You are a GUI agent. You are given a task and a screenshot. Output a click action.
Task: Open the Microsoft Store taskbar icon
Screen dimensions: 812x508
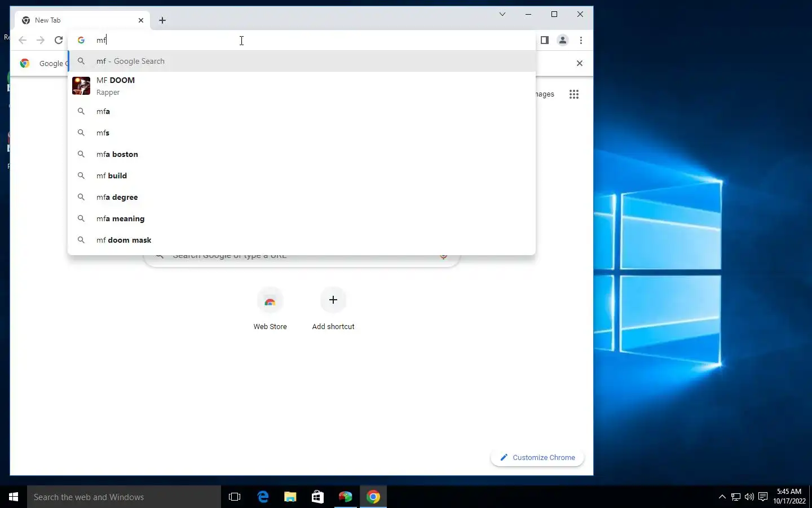point(318,497)
